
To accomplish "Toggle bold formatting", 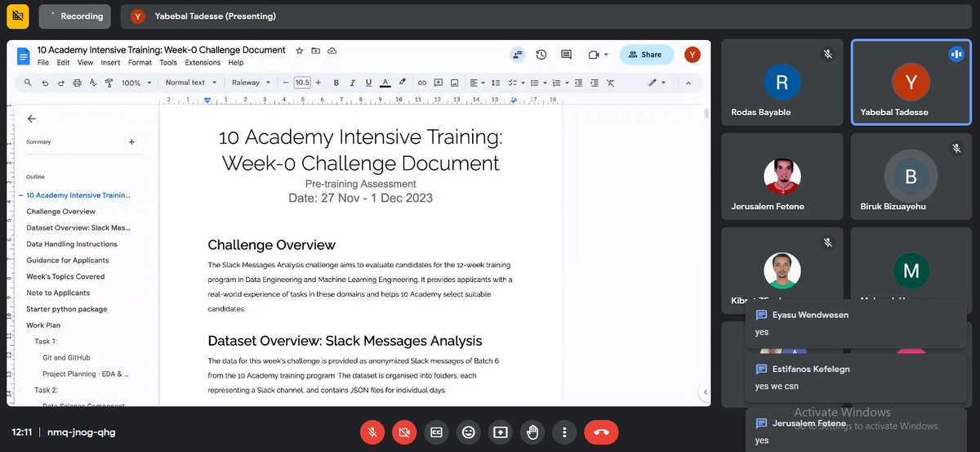I will [336, 83].
